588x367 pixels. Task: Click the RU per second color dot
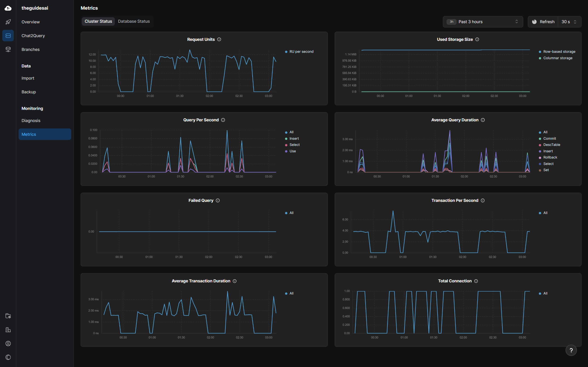[x=286, y=52]
